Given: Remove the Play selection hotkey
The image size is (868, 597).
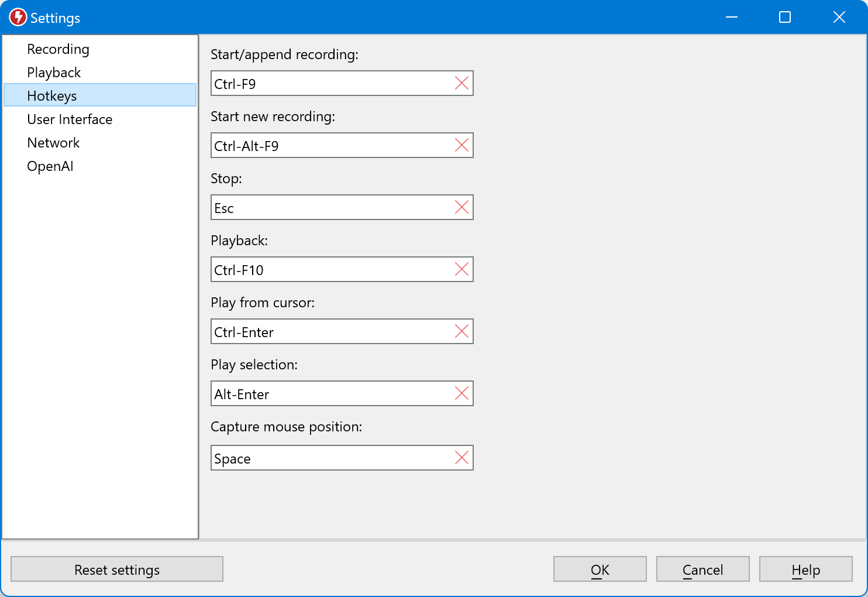Looking at the screenshot, I should pyautogui.click(x=461, y=394).
